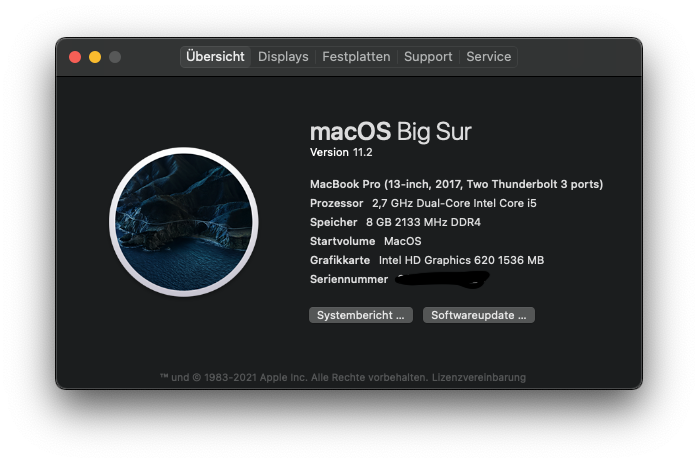
Task: Open the Lizenzvereinbarung link
Action: (x=479, y=378)
